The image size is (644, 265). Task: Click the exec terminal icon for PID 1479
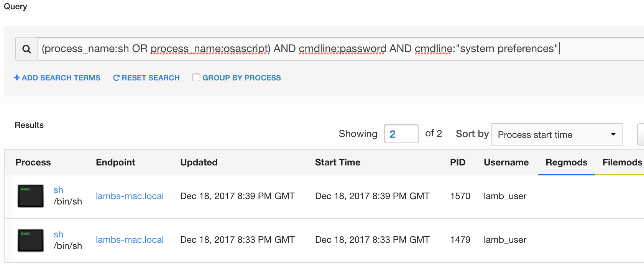tap(31, 240)
